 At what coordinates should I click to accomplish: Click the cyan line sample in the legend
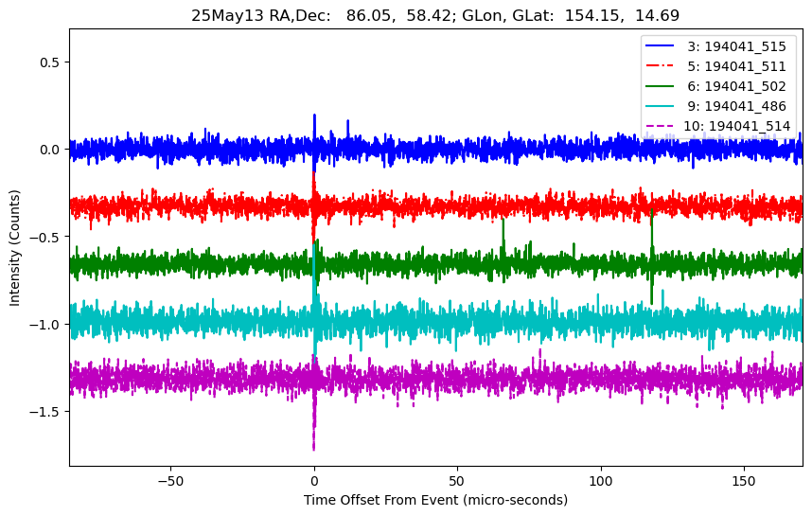(660, 106)
